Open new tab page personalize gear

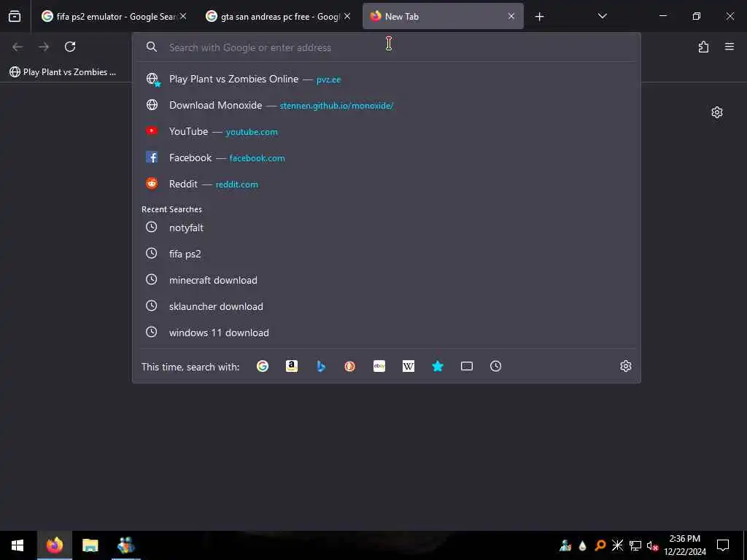pos(716,112)
